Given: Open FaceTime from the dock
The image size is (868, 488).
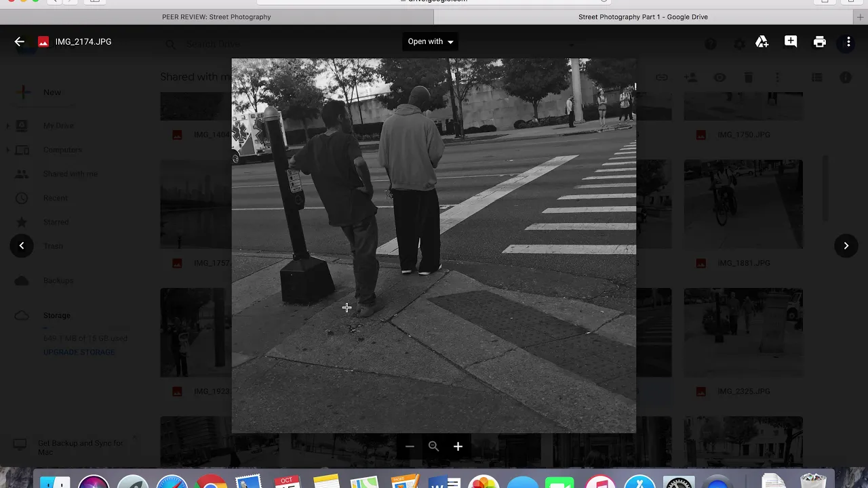Looking at the screenshot, I should click(x=559, y=482).
